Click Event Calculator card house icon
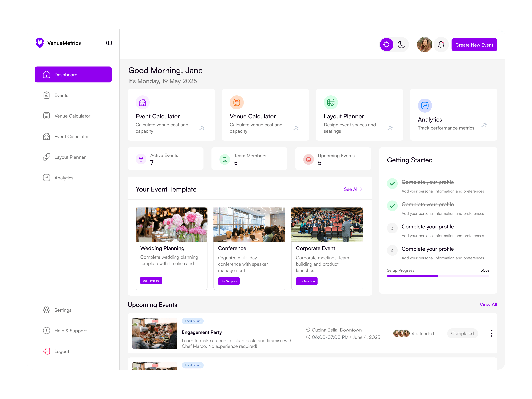 [x=143, y=102]
